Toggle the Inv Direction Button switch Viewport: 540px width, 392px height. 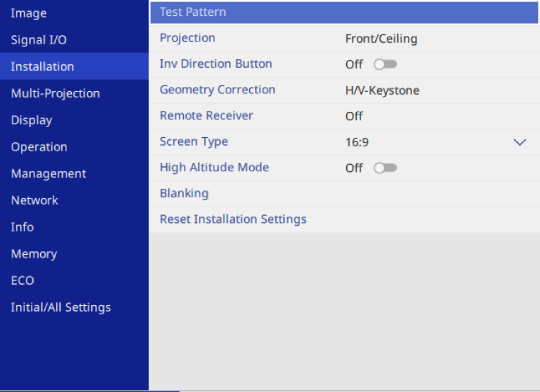385,64
